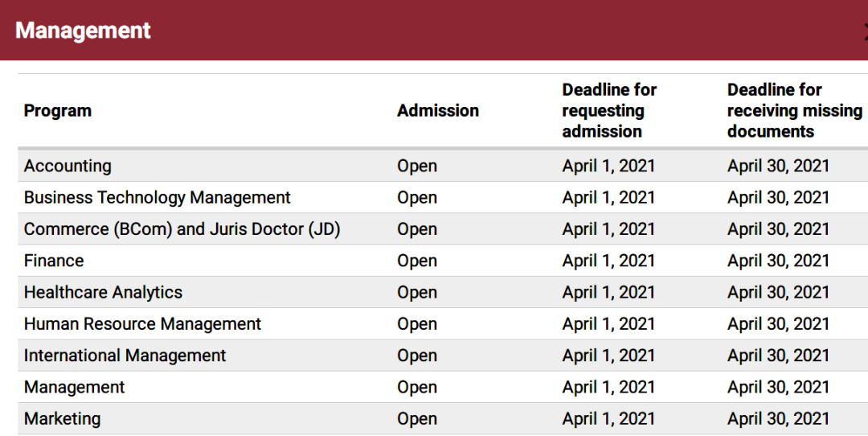Select Business Technology Management program
The image size is (868, 436).
(158, 197)
